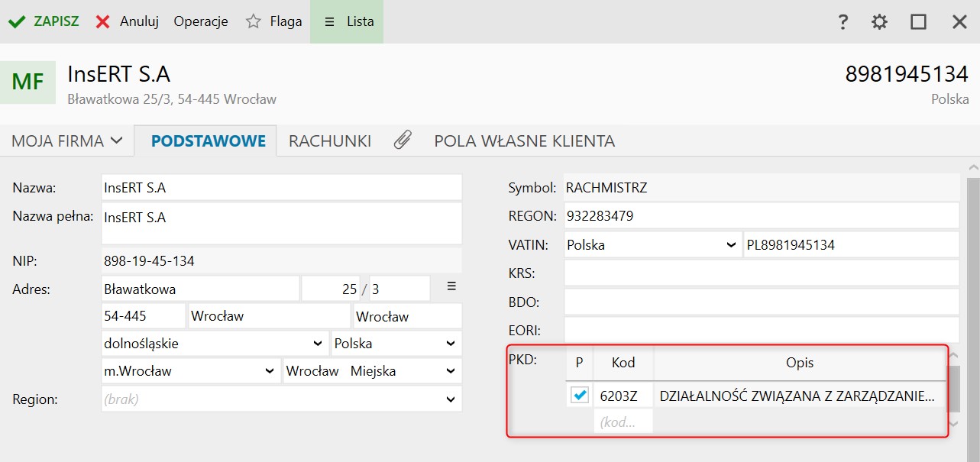Click the new PKD code entry cell
The height and width of the screenshot is (462, 980).
(x=623, y=422)
